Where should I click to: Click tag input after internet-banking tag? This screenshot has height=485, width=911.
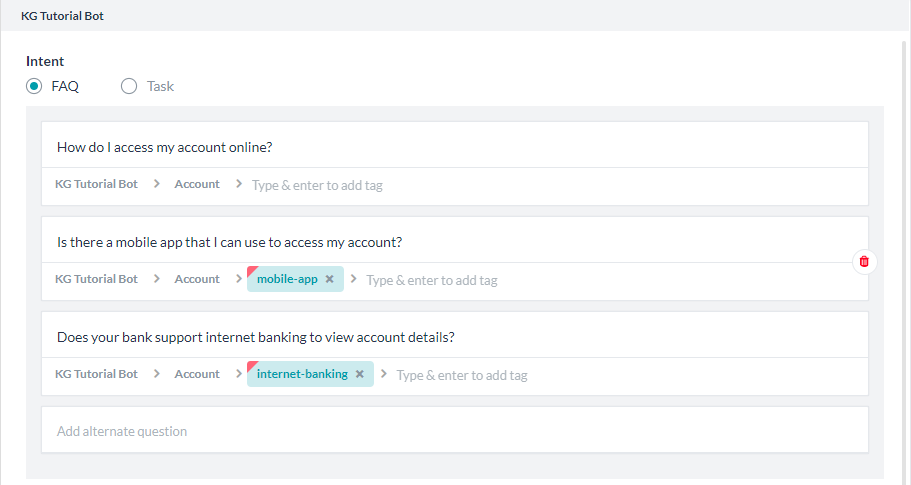pos(462,375)
